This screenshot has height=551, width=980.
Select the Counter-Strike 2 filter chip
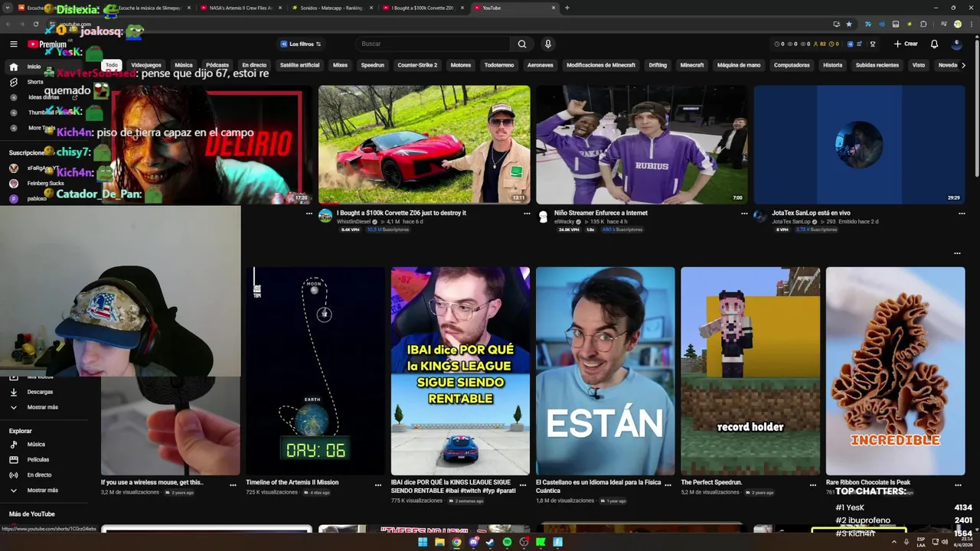pos(417,65)
